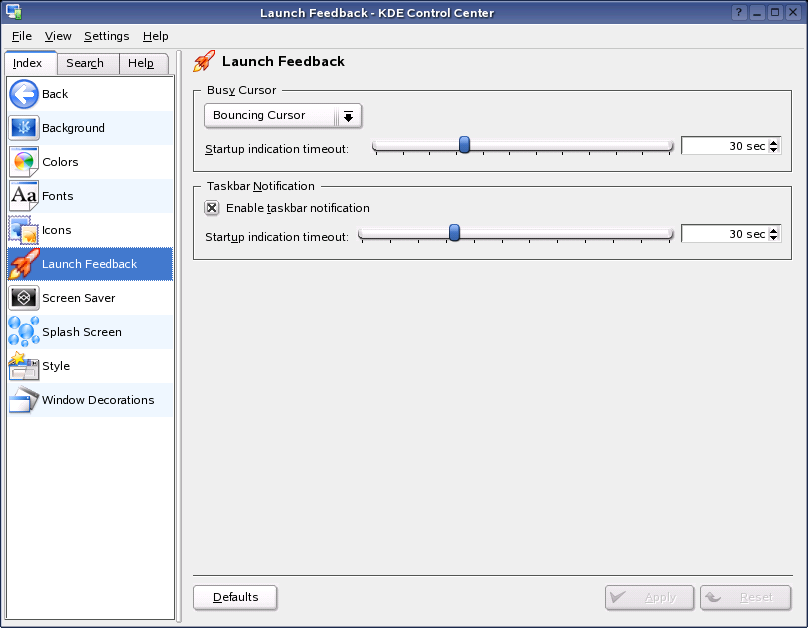This screenshot has height=628, width=808.
Task: Select the Screen Saver entry text
Action: pos(79,298)
